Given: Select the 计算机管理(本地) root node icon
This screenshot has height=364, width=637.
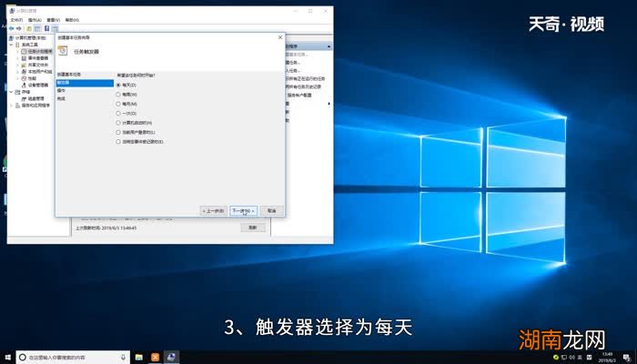Looking at the screenshot, I should (x=12, y=38).
